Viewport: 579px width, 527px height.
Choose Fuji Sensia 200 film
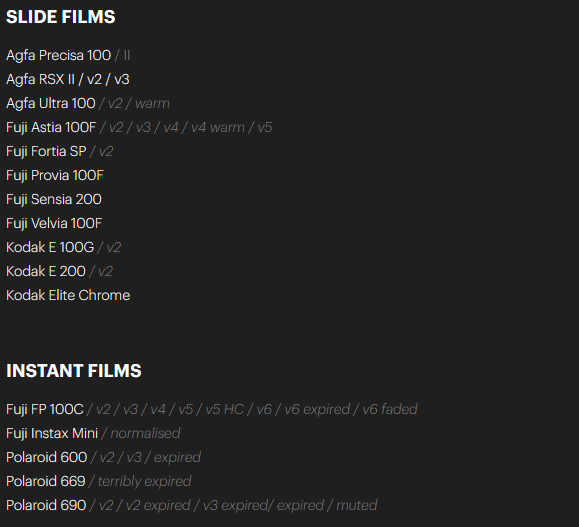[x=54, y=200]
